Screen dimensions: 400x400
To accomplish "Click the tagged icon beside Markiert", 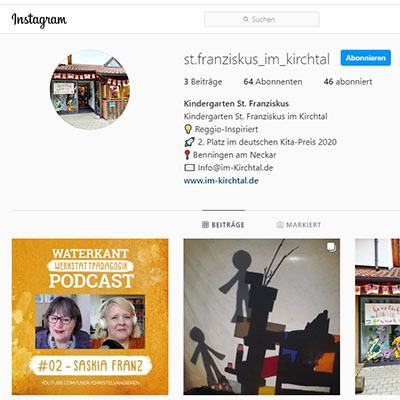I will [280, 225].
